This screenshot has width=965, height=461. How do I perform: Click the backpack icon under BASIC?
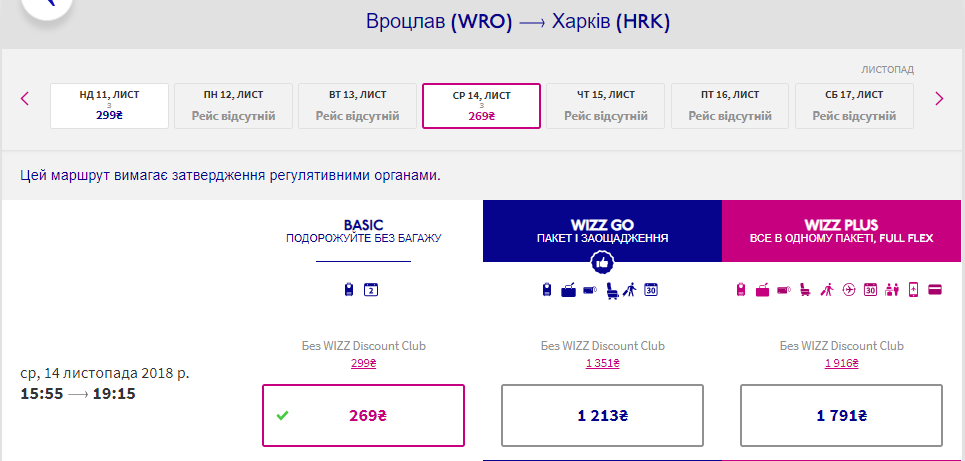coord(347,291)
